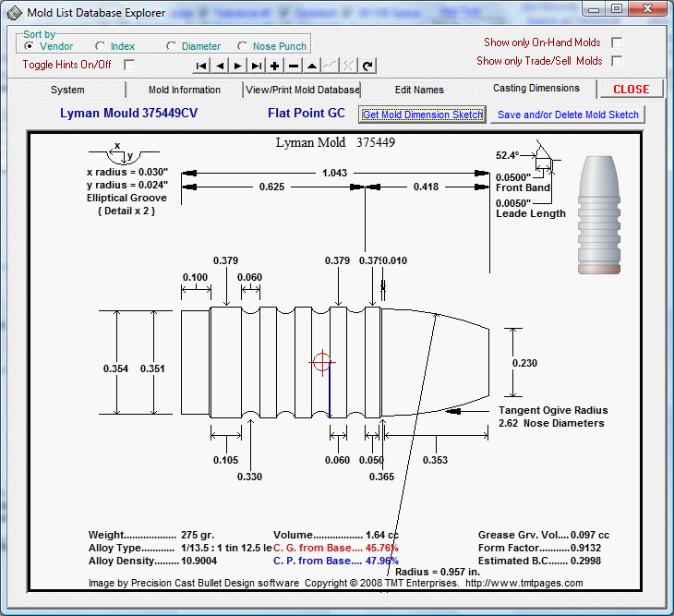This screenshot has height=616, width=674.
Task: Click Radius = 0.957 in. text
Action: point(438,573)
